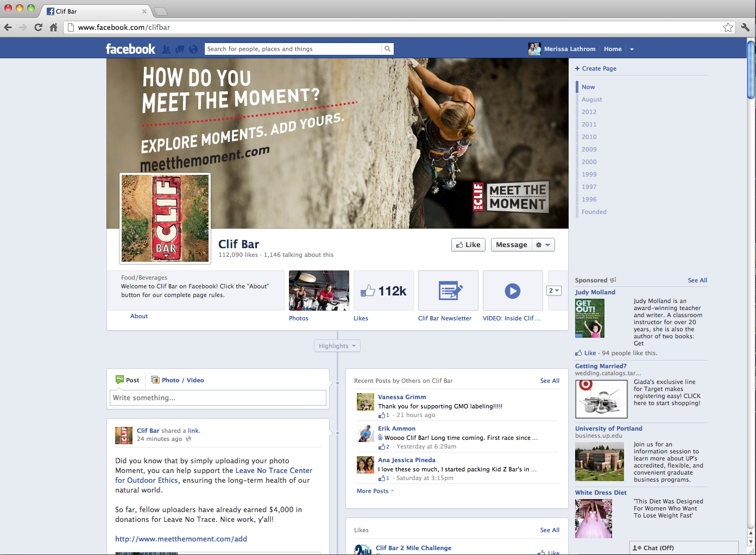
Task: Click Home in header
Action: click(x=613, y=49)
